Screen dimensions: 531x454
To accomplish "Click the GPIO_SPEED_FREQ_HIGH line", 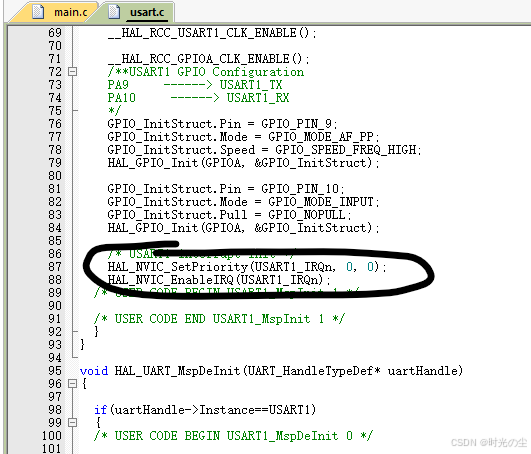I will (264, 150).
